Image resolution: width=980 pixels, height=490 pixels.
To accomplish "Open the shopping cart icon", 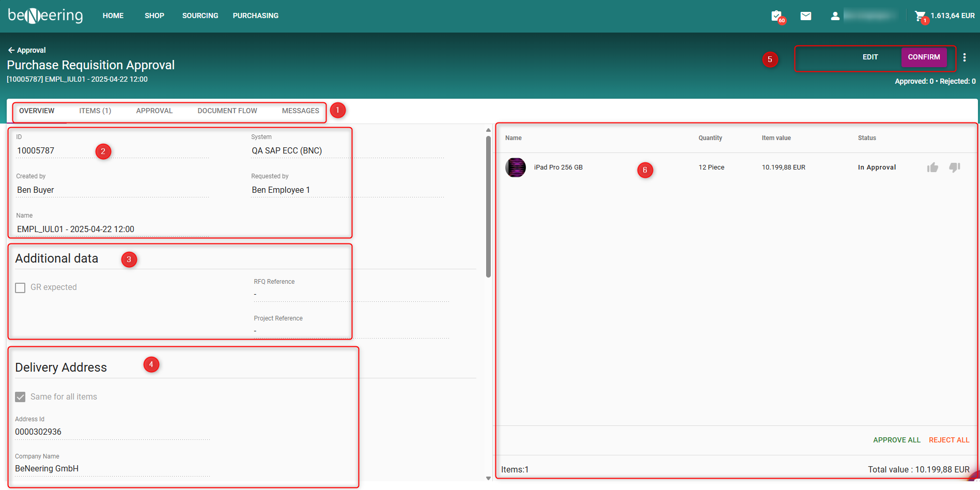I will click(x=920, y=16).
